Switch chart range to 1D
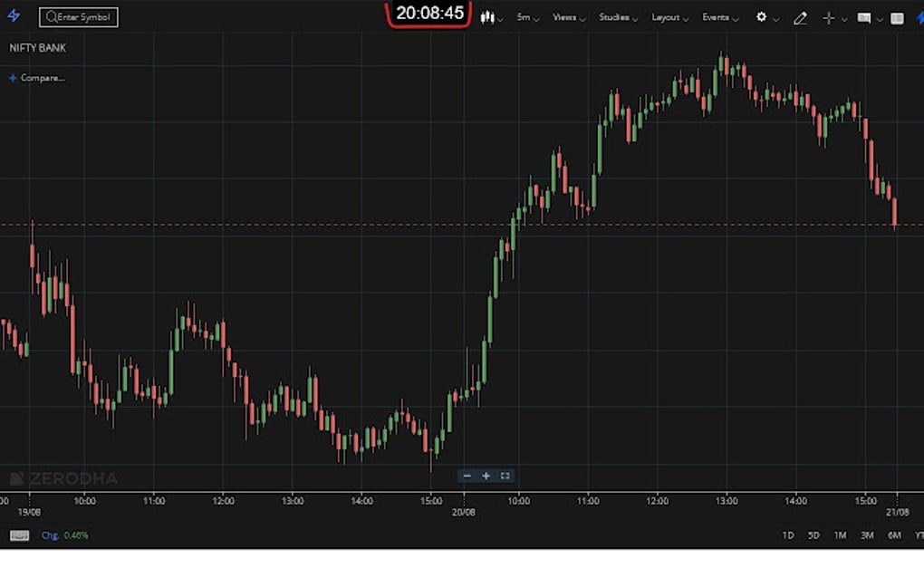Image resolution: width=924 pixels, height=578 pixels. [788, 535]
